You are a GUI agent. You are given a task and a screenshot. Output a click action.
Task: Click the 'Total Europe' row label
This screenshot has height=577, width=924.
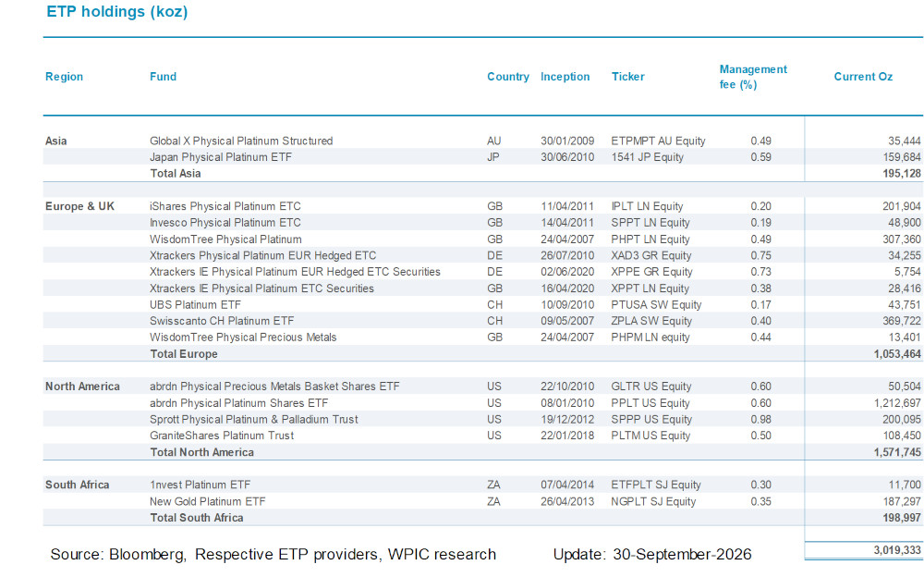tap(184, 354)
